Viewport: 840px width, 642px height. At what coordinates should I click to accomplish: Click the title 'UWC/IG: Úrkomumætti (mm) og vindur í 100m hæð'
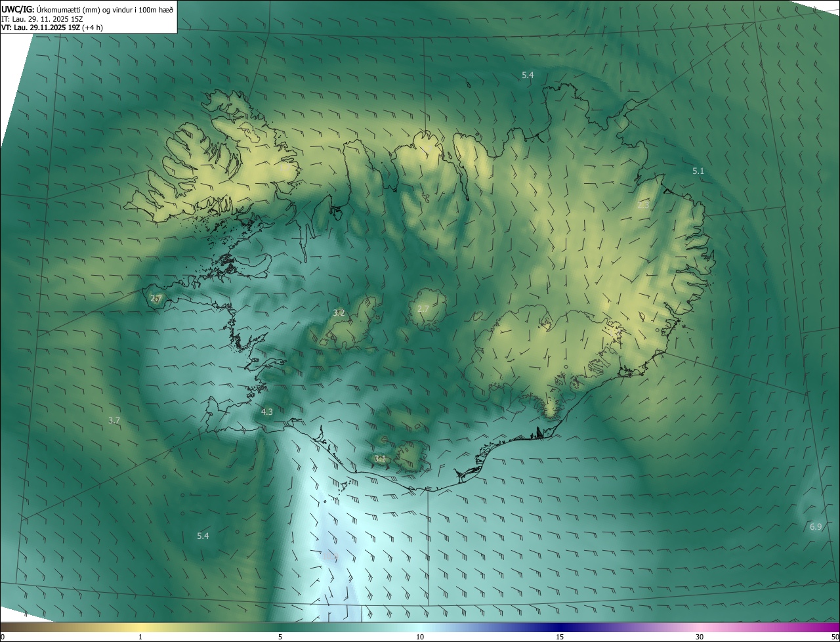(87, 9)
